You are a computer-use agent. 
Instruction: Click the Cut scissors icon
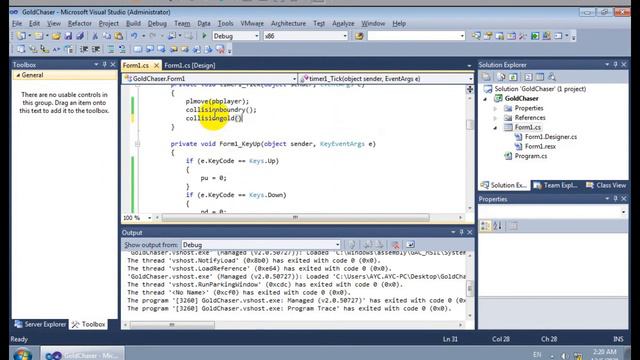(x=95, y=36)
